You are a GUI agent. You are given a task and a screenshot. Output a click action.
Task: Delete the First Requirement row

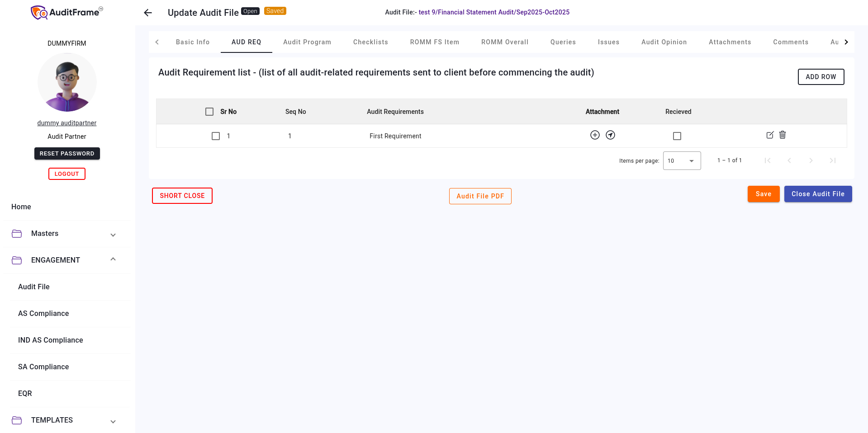[x=783, y=135]
